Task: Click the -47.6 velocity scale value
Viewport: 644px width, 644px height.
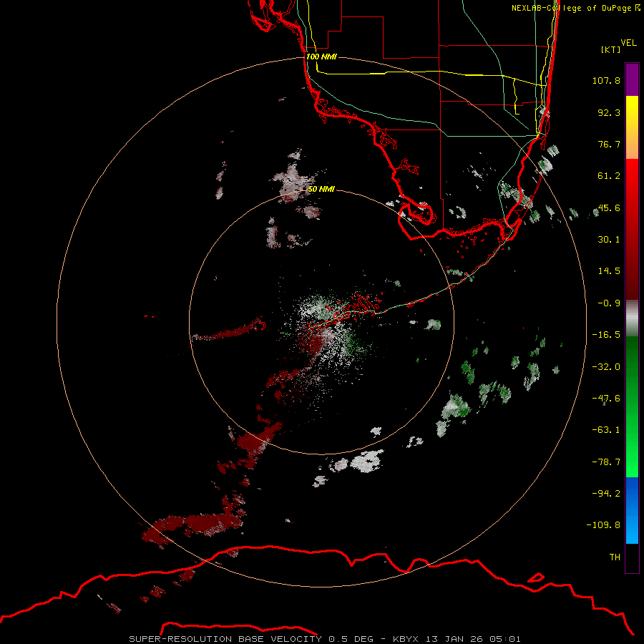Action: pos(606,399)
